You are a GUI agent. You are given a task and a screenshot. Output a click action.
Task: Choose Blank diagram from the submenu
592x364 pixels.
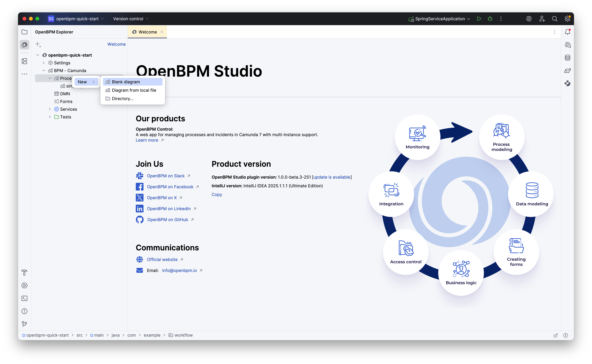click(x=133, y=82)
